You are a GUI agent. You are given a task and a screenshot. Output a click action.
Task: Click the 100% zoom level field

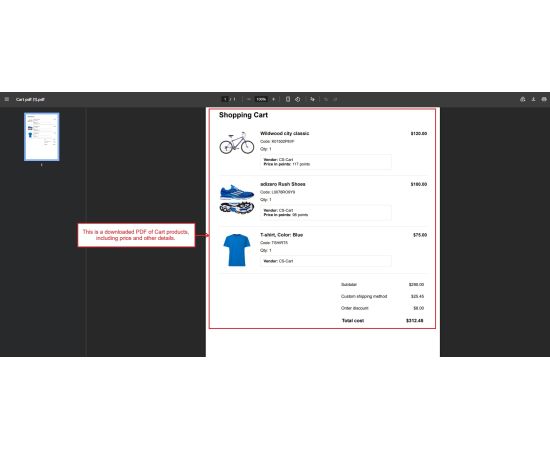click(x=261, y=99)
